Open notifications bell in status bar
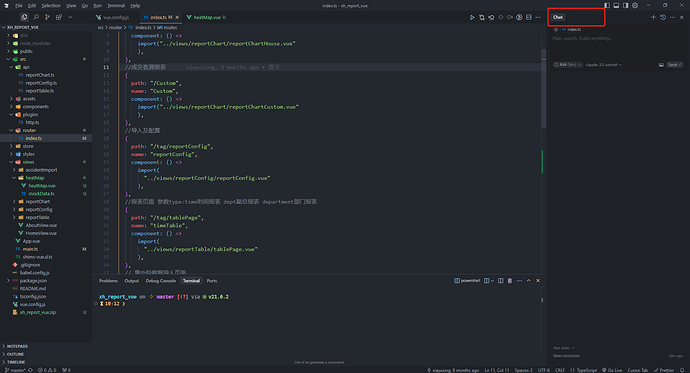This screenshot has height=373, width=690. click(682, 370)
